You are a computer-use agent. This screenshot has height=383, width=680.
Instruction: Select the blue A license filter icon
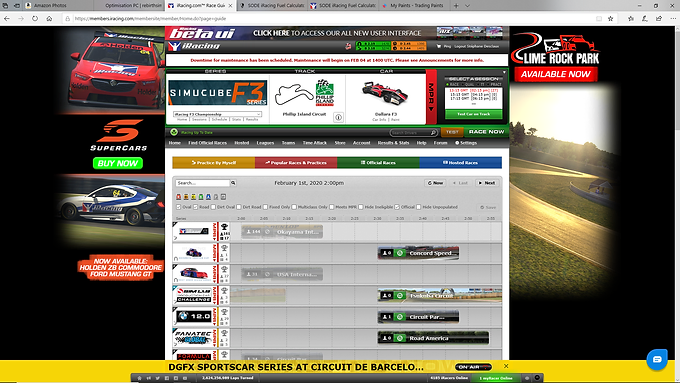point(208,197)
